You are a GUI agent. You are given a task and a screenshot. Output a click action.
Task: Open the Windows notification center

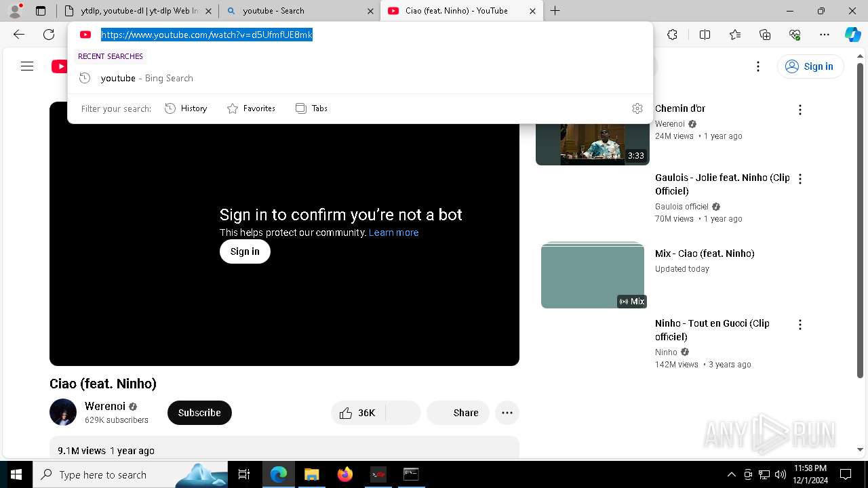[x=846, y=474]
